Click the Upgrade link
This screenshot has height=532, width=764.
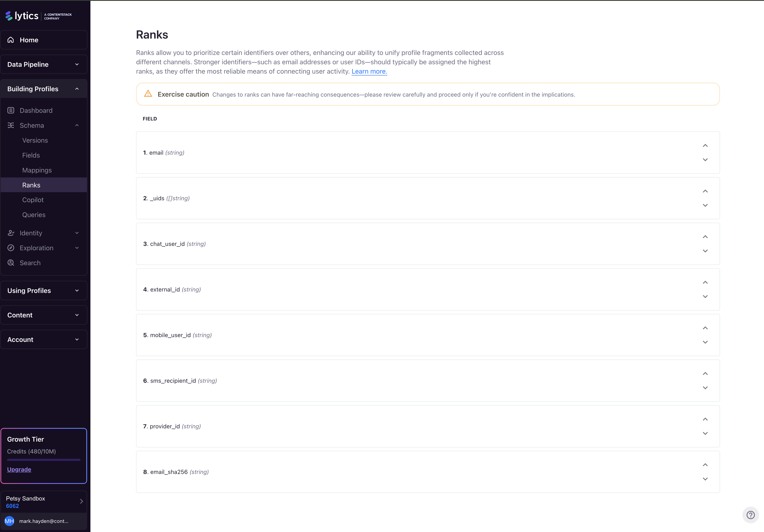pos(19,469)
